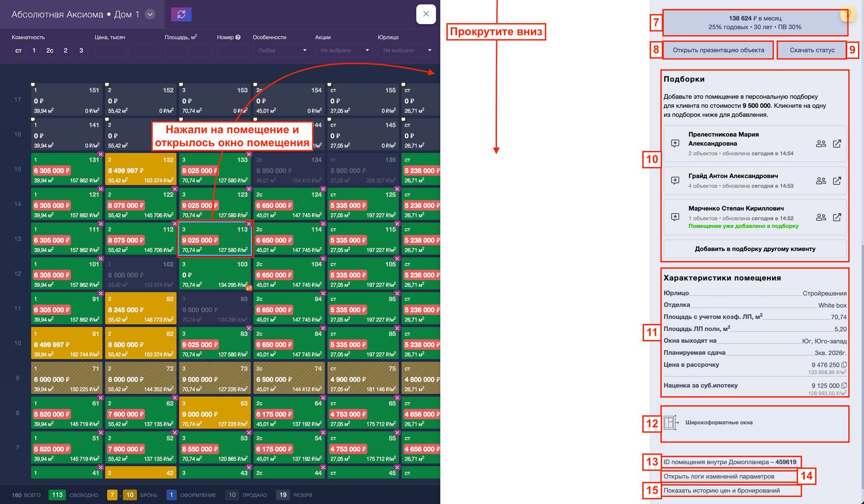This screenshot has width=864, height=504.
Task: Open the Акции dropdown
Action: click(x=344, y=50)
